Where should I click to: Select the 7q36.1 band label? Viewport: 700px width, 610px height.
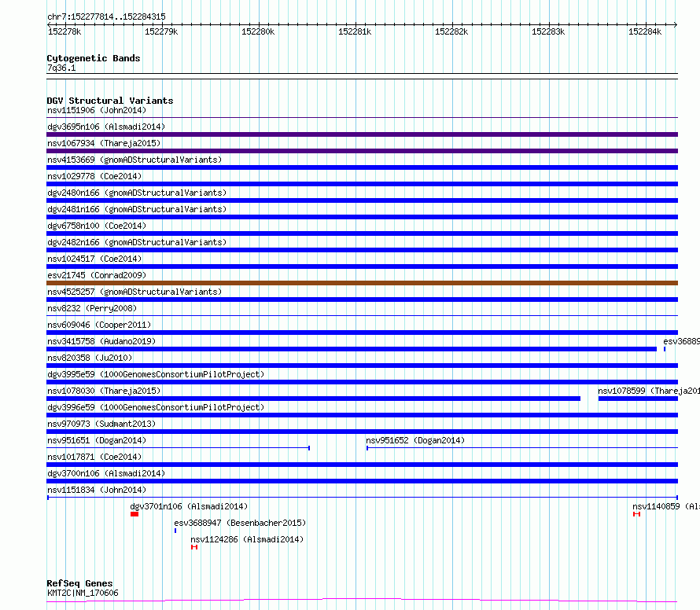click(x=61, y=68)
